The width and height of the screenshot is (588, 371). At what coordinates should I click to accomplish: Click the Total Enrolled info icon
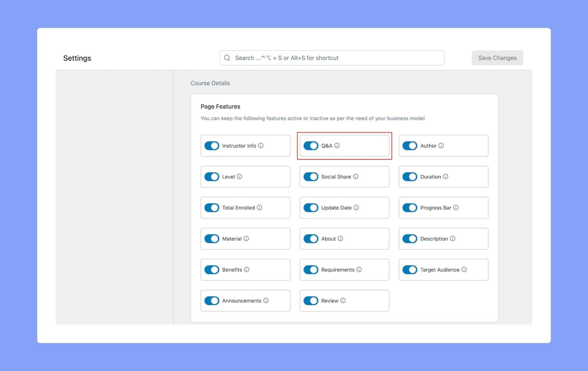[x=260, y=208]
